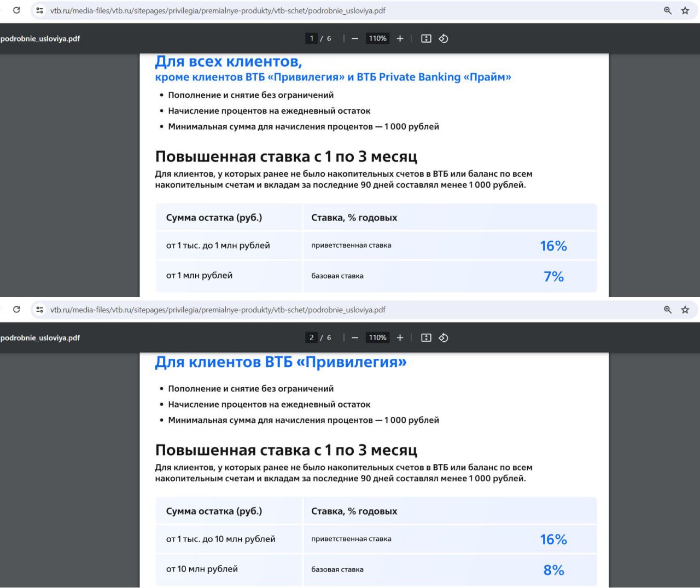Bookmark page with star in top window

click(x=685, y=10)
